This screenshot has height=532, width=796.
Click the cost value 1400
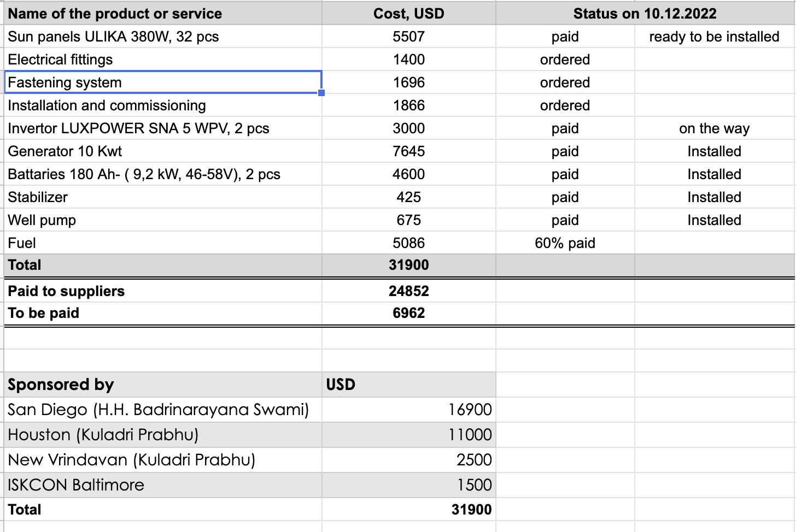(x=409, y=60)
